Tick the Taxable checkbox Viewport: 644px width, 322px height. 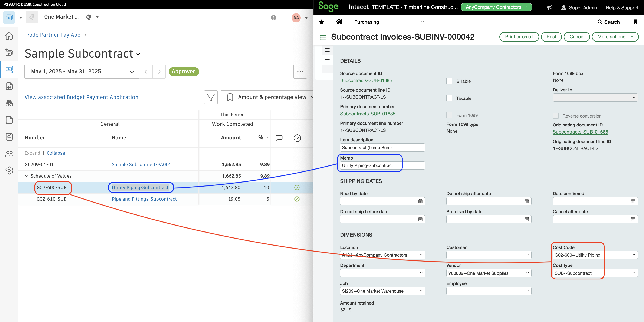point(449,98)
